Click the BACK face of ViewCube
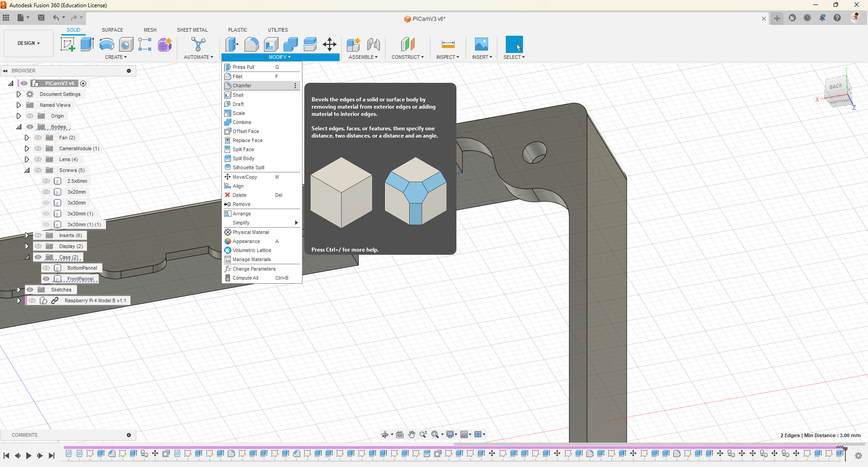868x467 pixels. pyautogui.click(x=835, y=86)
